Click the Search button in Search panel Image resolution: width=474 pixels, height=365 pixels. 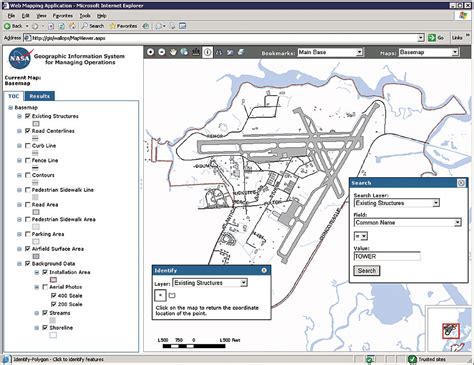pyautogui.click(x=367, y=271)
